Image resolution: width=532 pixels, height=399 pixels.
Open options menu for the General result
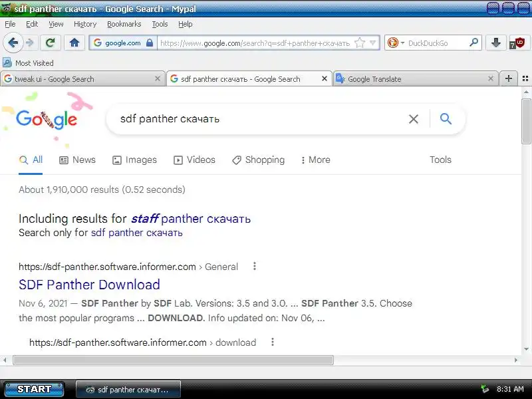point(255,267)
